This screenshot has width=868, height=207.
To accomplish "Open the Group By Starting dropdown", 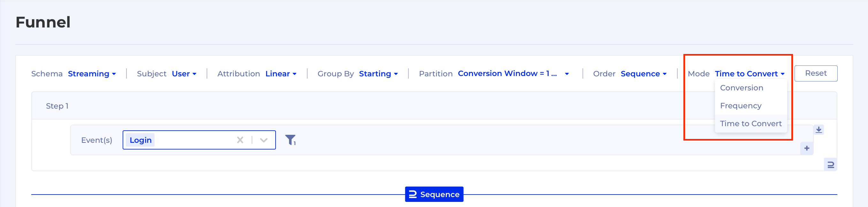I will point(378,73).
